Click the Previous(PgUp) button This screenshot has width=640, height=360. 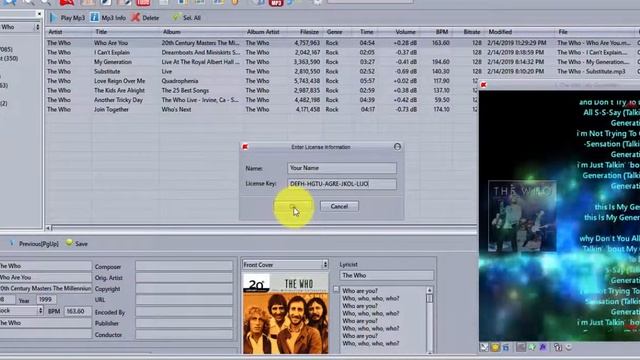point(34,244)
